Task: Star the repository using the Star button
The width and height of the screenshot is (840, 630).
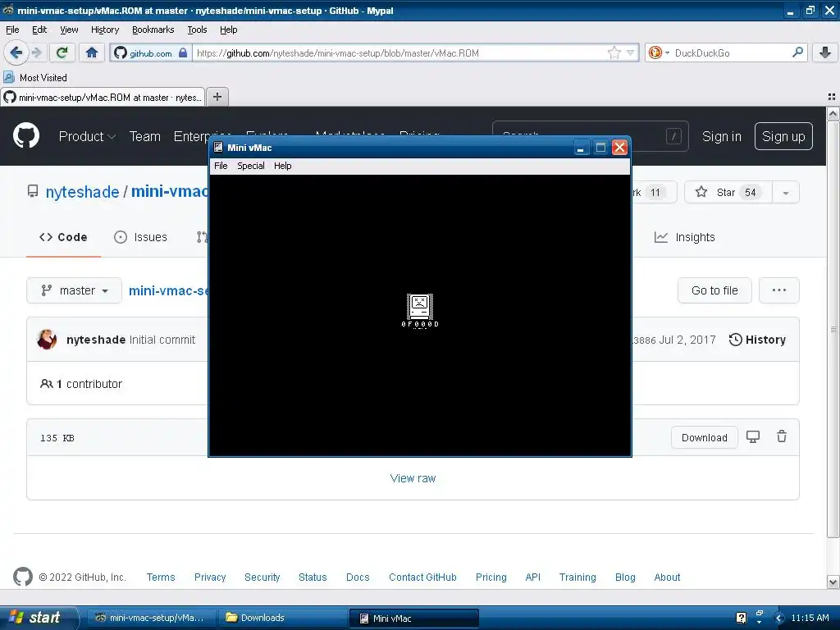Action: click(728, 192)
